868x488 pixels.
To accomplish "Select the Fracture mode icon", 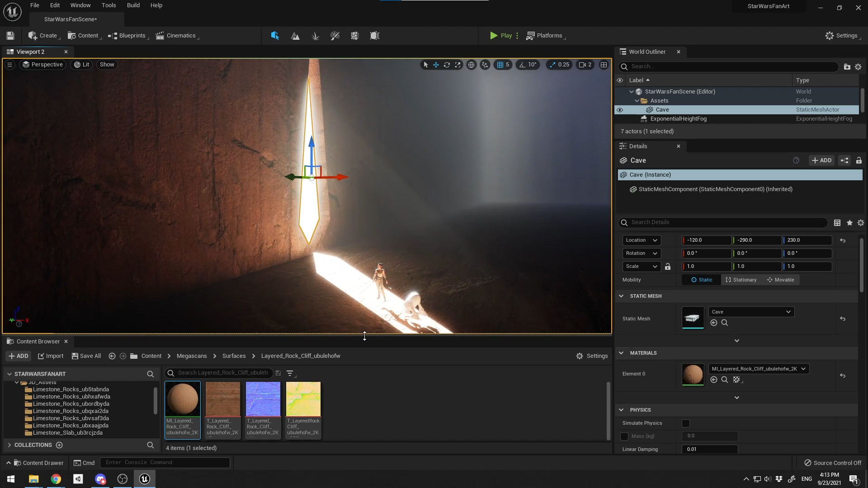I will pos(354,36).
